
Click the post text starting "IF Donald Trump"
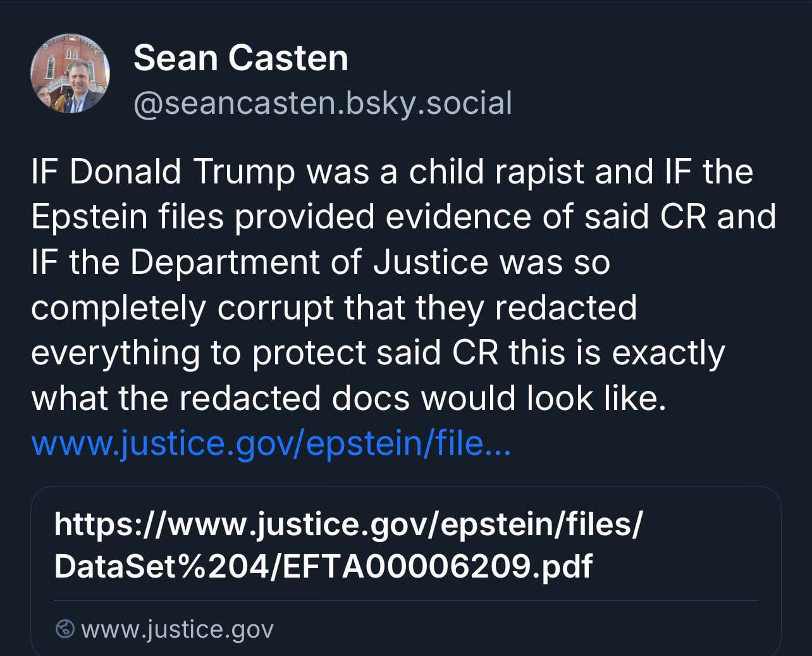pyautogui.click(x=392, y=171)
